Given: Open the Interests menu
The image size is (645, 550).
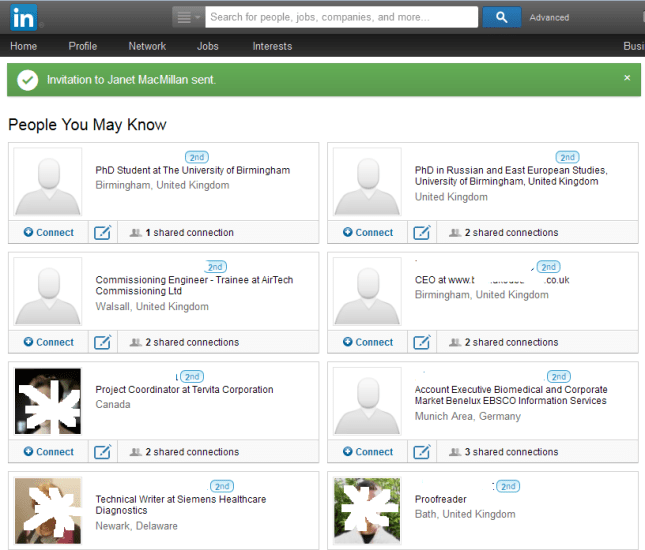Looking at the screenshot, I should pyautogui.click(x=272, y=46).
